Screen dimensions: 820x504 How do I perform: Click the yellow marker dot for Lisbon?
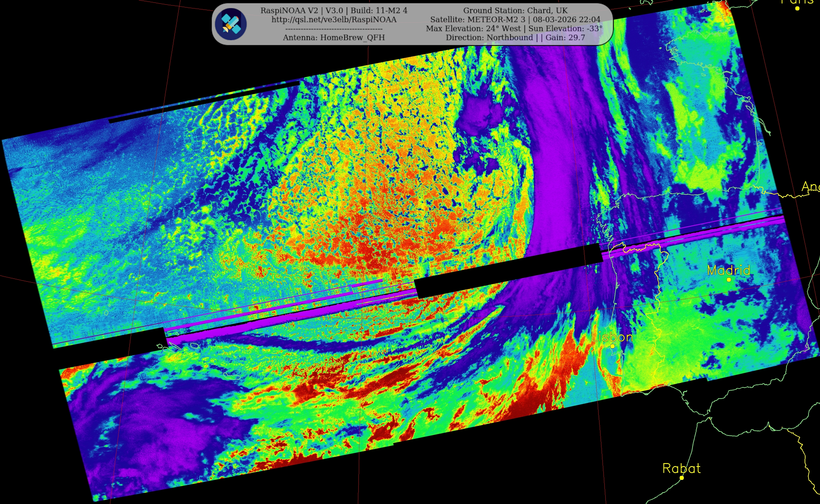(612, 346)
